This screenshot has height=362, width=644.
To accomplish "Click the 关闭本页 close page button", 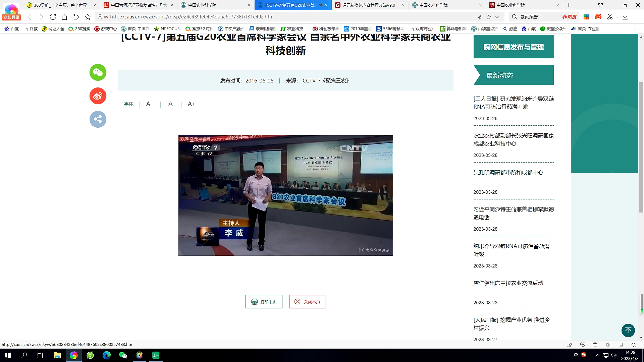I will (308, 302).
